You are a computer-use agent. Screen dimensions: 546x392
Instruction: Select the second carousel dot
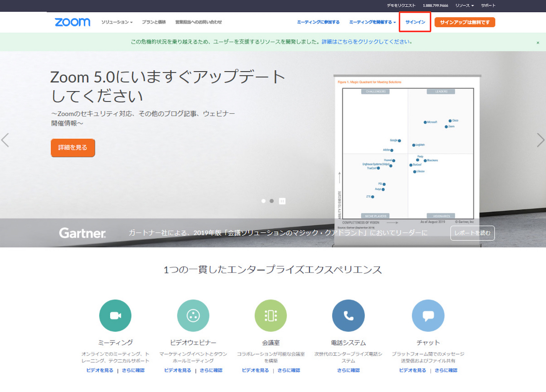click(x=272, y=201)
